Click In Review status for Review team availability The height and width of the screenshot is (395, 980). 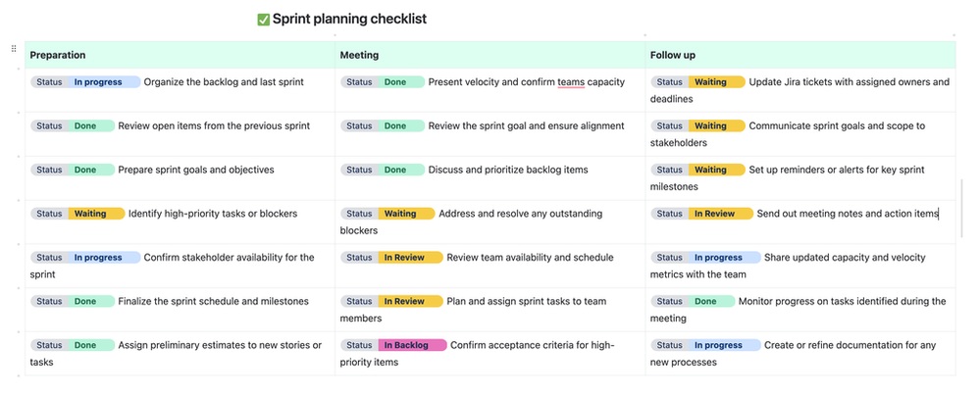[404, 258]
